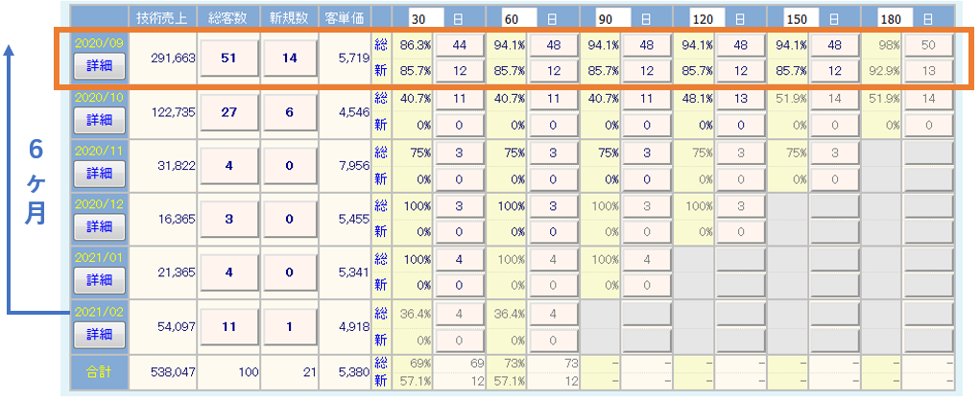Screen dimensions: 980x401
Task: Open 詳細 for the 2020/10 row
Action: click(x=100, y=121)
